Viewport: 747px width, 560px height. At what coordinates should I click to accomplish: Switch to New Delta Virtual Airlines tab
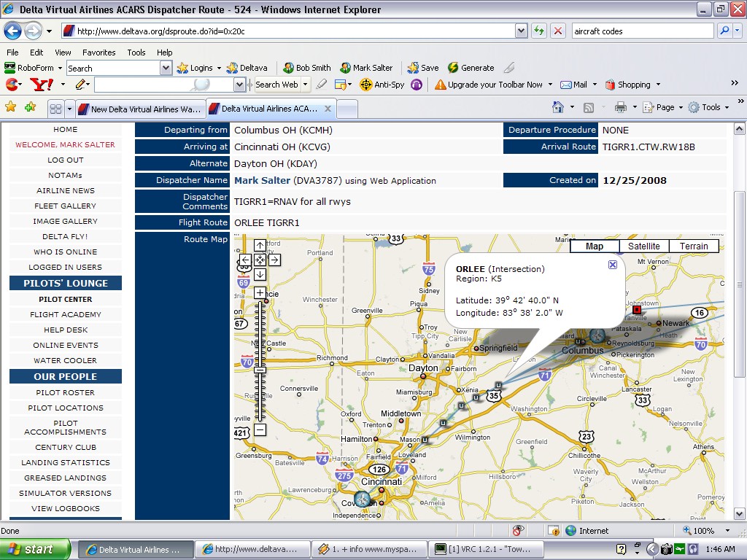[140, 109]
